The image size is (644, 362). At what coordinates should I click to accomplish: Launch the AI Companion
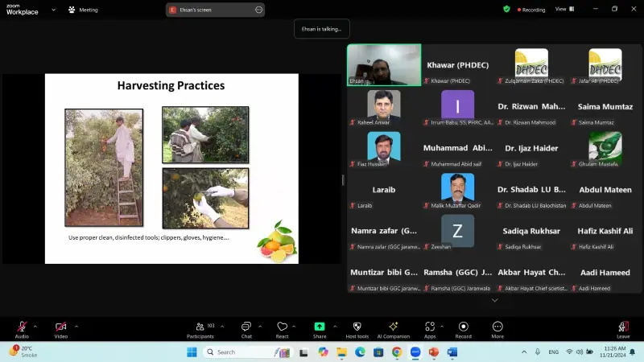(x=394, y=327)
